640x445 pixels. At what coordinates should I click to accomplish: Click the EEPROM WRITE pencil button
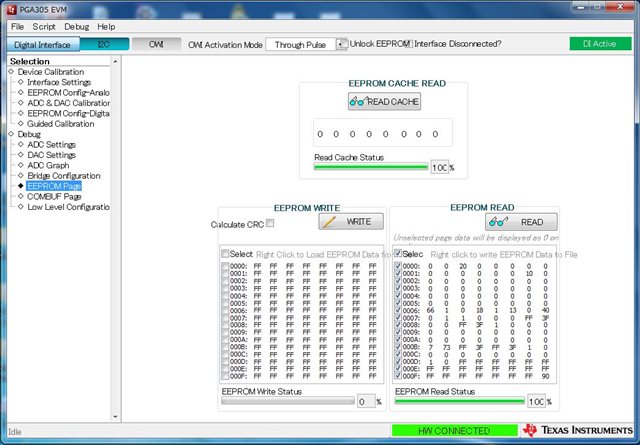pyautogui.click(x=351, y=222)
